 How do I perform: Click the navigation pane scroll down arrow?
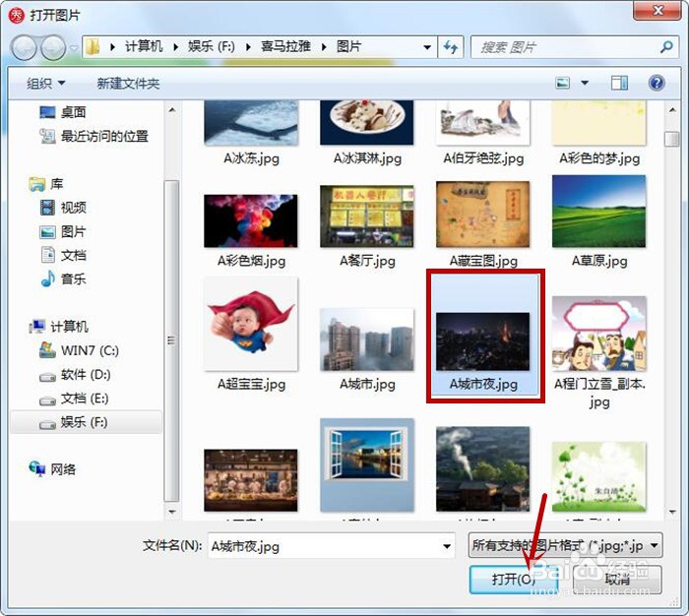click(x=172, y=512)
